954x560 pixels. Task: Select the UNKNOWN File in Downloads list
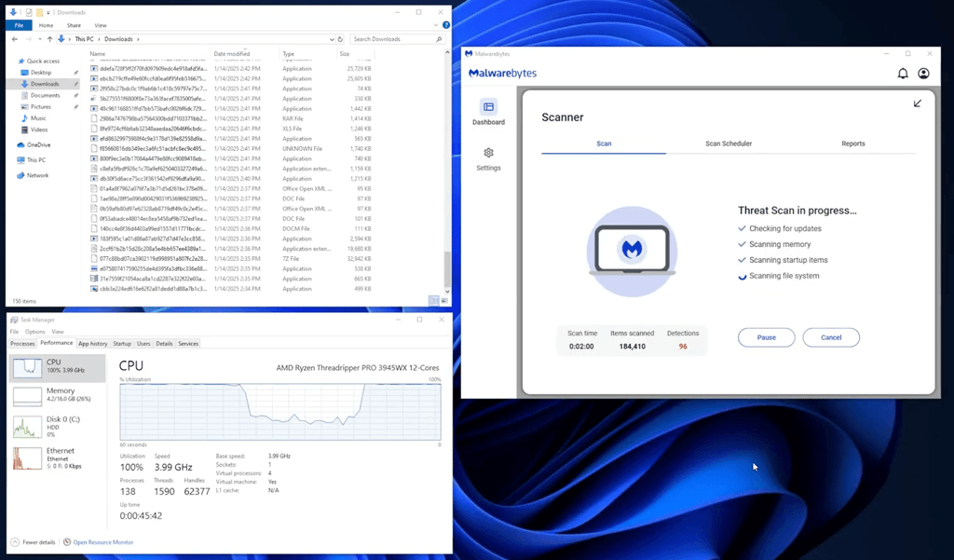pyautogui.click(x=231, y=148)
